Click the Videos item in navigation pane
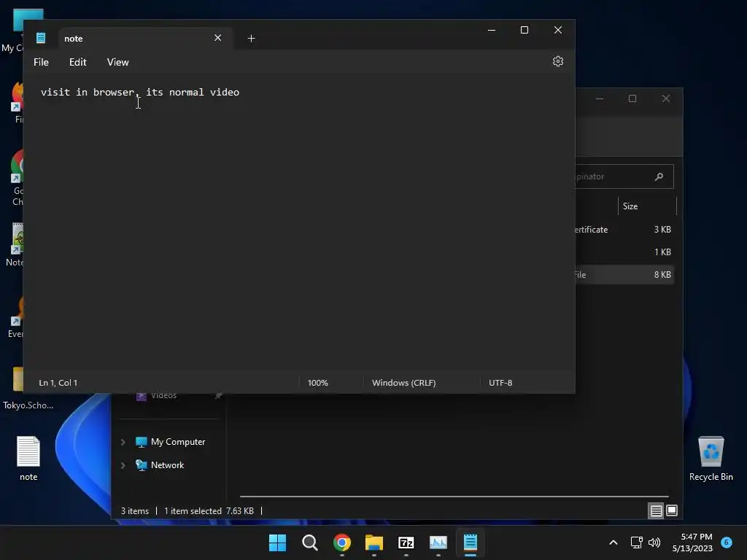The width and height of the screenshot is (747, 560). tap(163, 396)
